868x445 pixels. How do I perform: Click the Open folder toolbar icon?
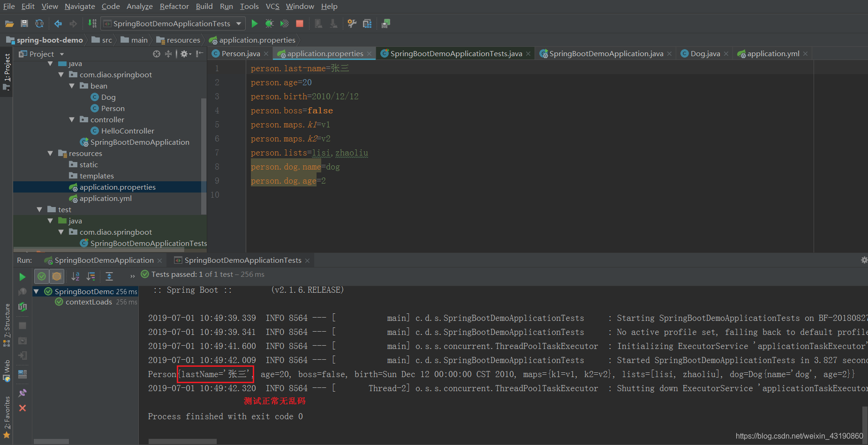pyautogui.click(x=9, y=23)
